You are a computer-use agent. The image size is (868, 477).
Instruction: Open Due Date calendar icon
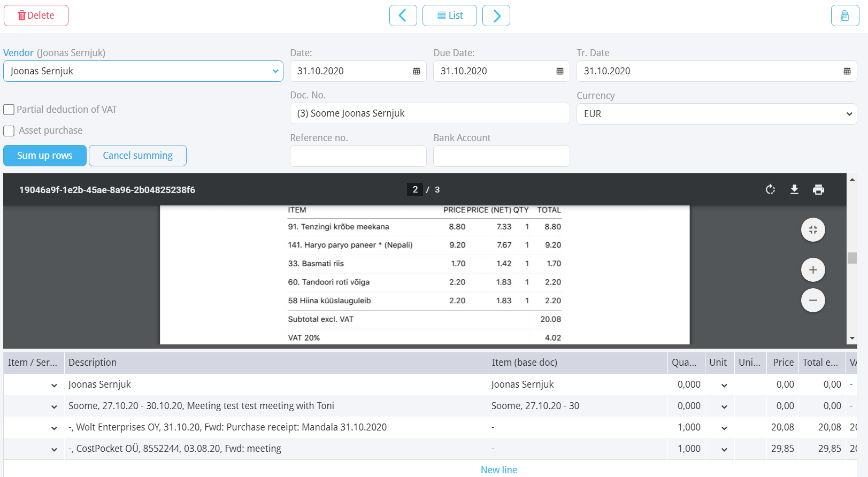(x=560, y=71)
